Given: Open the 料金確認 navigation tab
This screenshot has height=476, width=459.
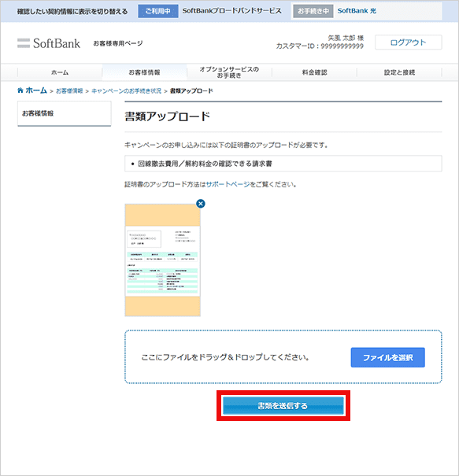Looking at the screenshot, I should click(314, 72).
